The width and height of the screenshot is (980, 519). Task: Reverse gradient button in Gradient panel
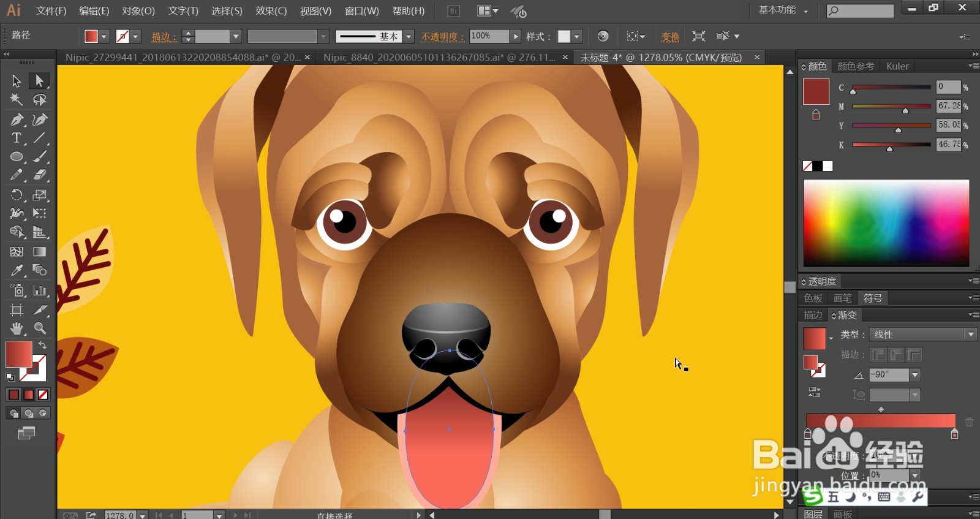[814, 392]
